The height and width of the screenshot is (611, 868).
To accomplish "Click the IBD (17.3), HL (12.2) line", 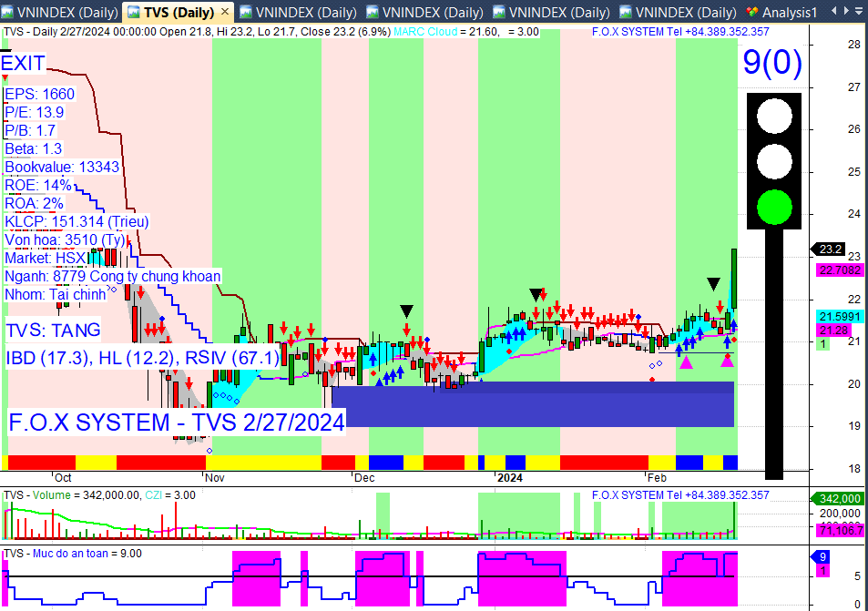I will tap(142, 359).
